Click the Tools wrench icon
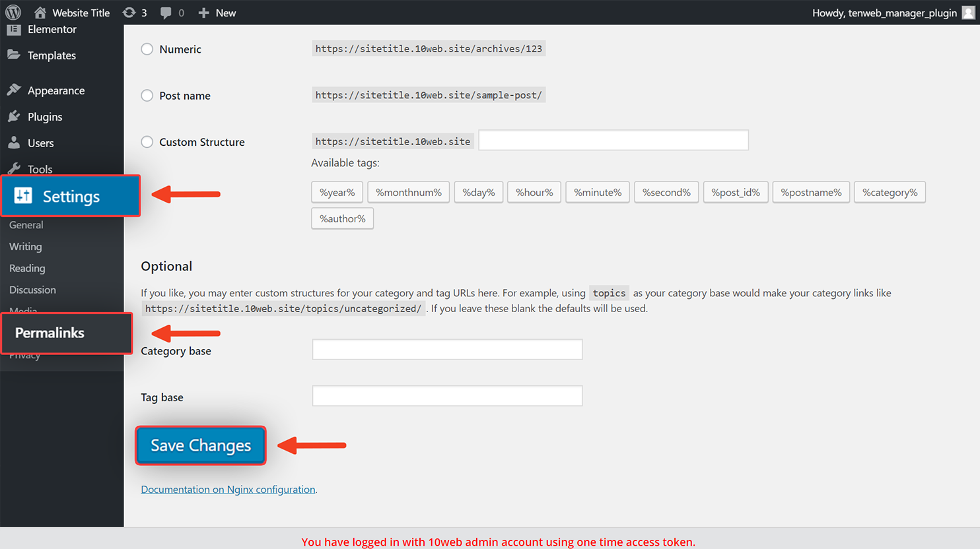This screenshot has width=980, height=549. pyautogui.click(x=14, y=169)
